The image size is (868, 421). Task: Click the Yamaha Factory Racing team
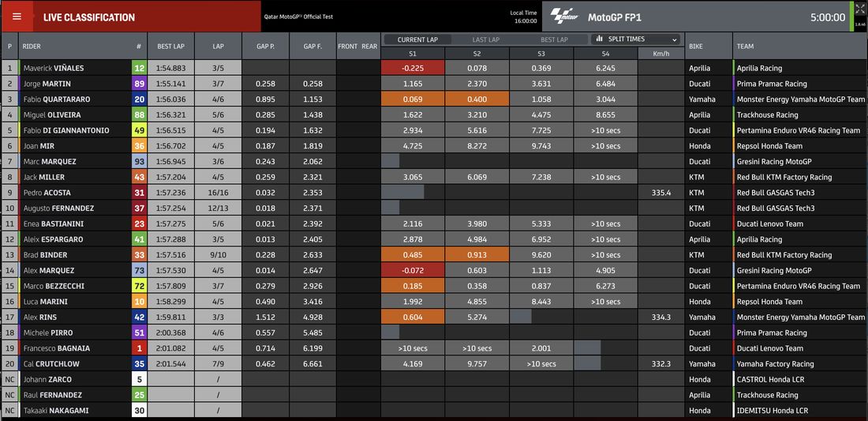[775, 364]
